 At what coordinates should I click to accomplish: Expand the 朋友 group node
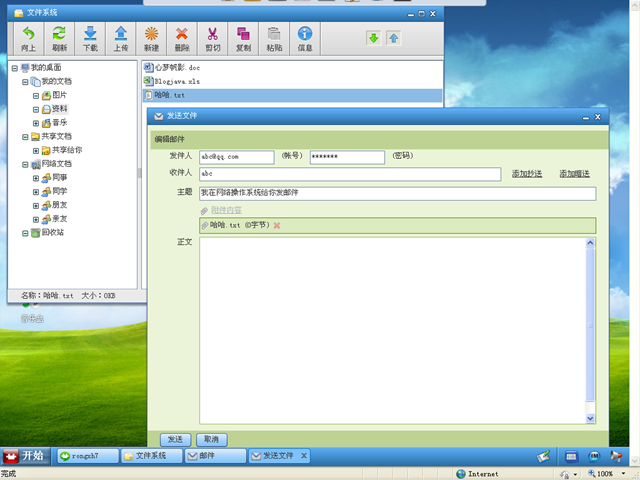click(36, 206)
